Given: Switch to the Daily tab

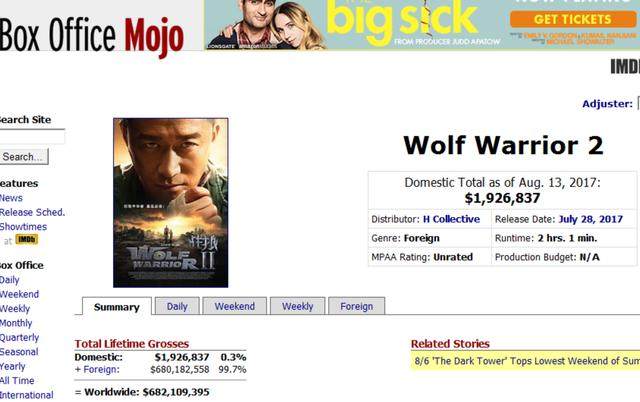Looking at the screenshot, I should pyautogui.click(x=177, y=306).
